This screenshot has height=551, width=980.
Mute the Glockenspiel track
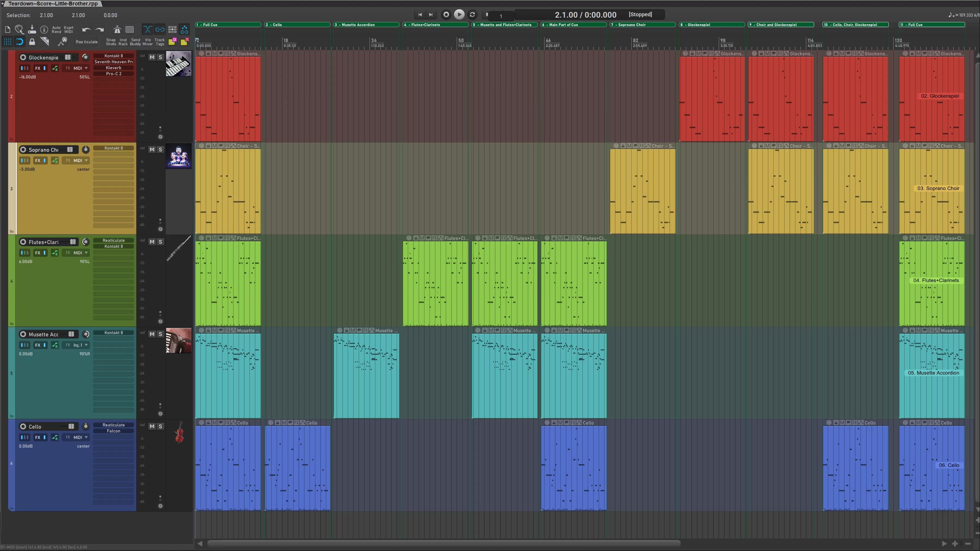[x=152, y=57]
